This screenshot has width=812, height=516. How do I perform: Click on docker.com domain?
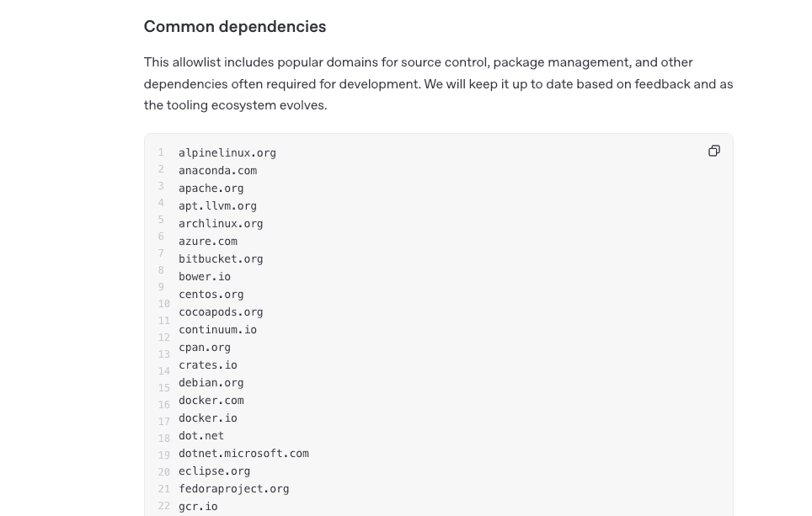(211, 400)
